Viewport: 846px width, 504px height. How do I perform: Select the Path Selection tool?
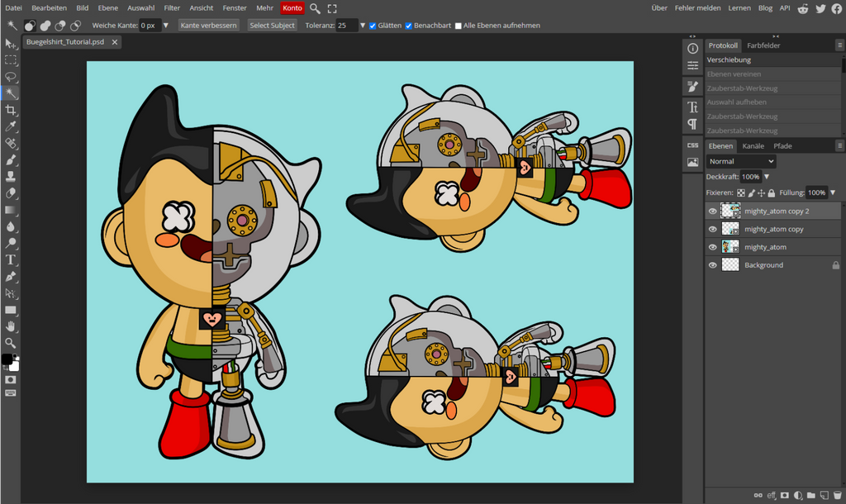(10, 293)
